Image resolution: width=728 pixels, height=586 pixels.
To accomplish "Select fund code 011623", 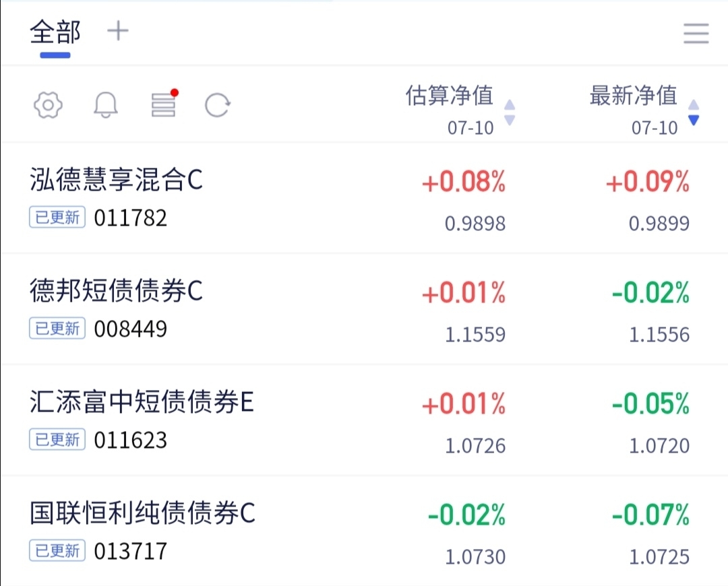I will [131, 441].
